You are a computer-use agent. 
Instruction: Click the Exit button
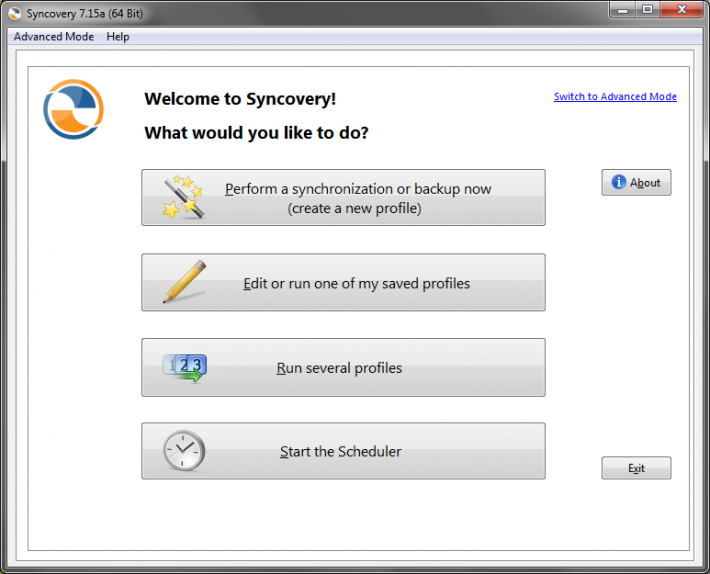coord(636,468)
